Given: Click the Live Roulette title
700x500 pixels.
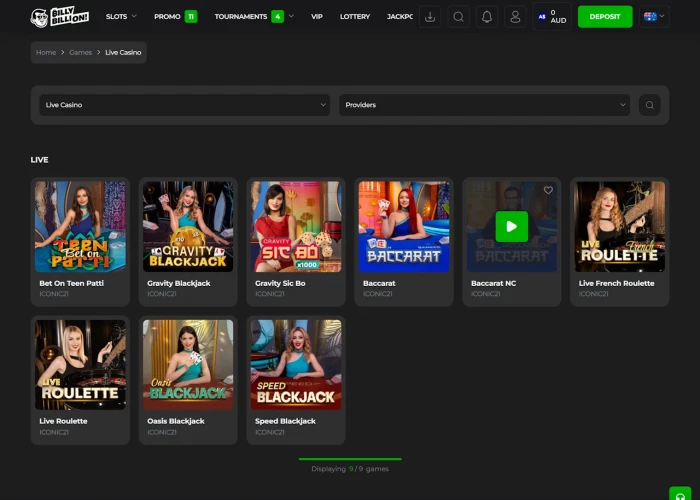Looking at the screenshot, I should tap(63, 421).
